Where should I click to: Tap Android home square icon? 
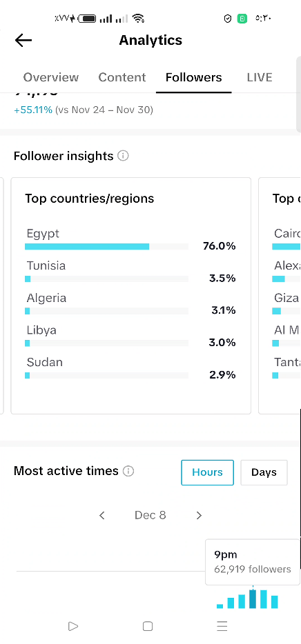click(x=148, y=626)
